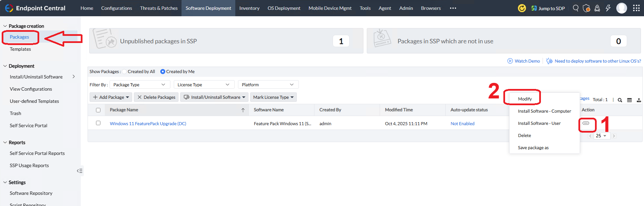This screenshot has width=644, height=206.
Task: Check the select-all checkbox in table header
Action: [x=98, y=110]
